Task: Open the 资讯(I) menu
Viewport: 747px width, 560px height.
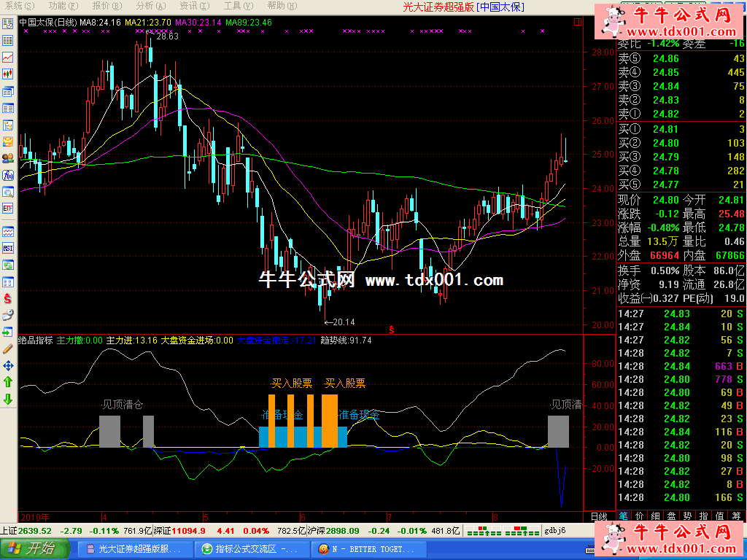Action: tap(195, 6)
